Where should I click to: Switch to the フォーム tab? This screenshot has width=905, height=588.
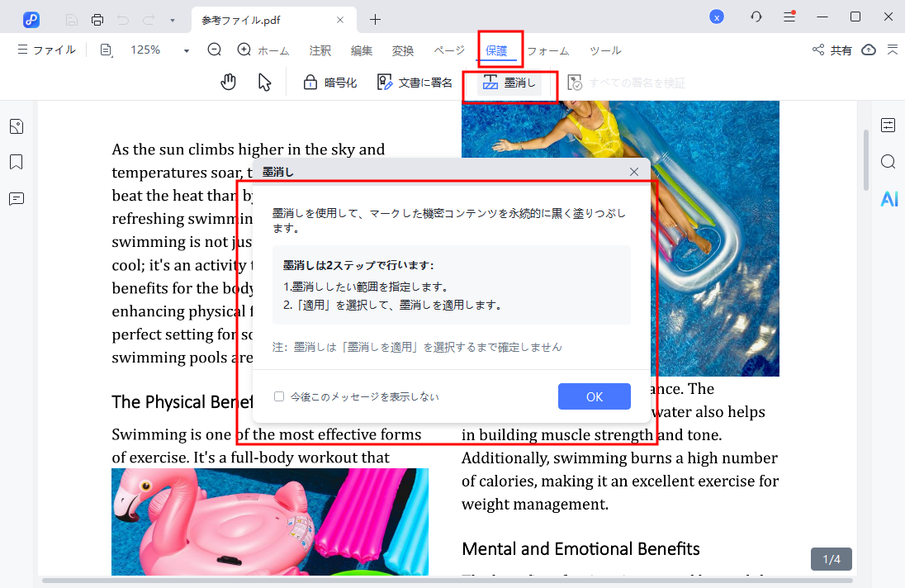pyautogui.click(x=547, y=50)
